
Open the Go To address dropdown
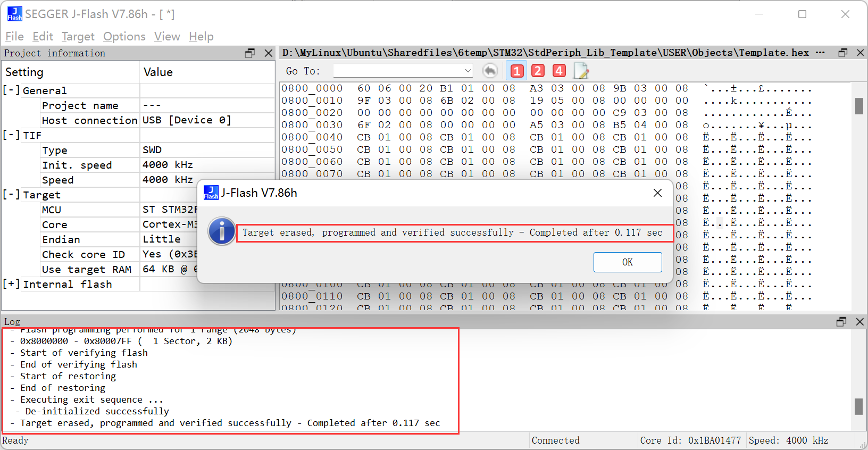point(468,71)
